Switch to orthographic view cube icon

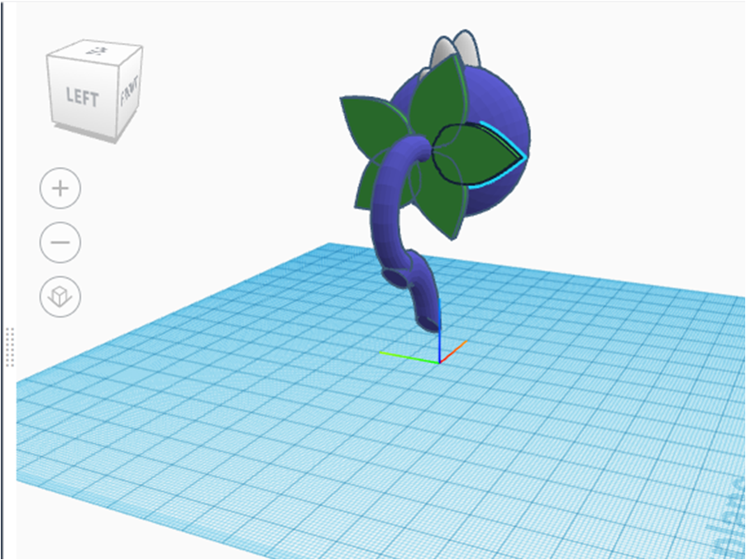[x=60, y=296]
